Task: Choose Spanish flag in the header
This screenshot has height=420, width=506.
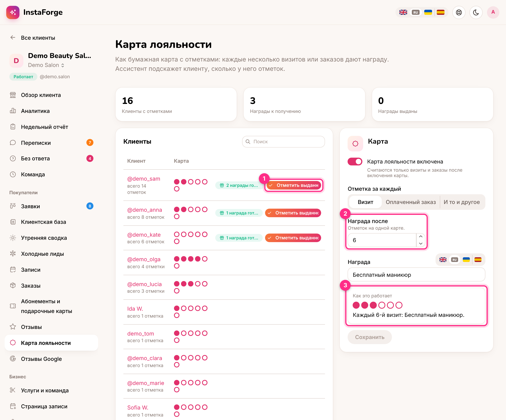Action: (440, 12)
